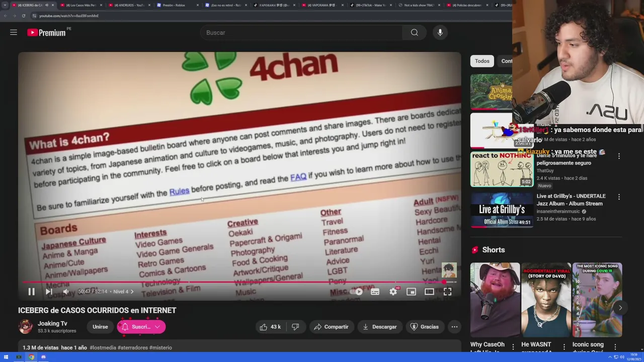Start voice search with the microphone

tap(440, 33)
